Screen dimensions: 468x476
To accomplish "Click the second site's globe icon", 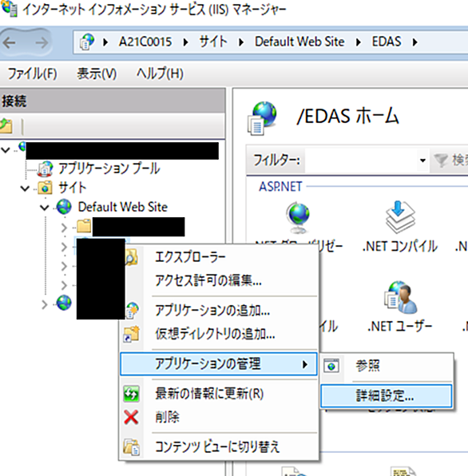I will click(x=64, y=303).
